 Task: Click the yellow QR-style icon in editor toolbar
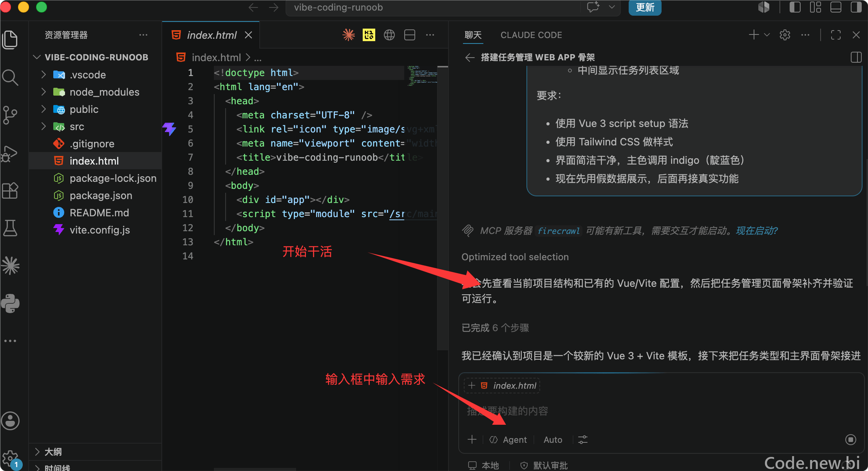[369, 35]
